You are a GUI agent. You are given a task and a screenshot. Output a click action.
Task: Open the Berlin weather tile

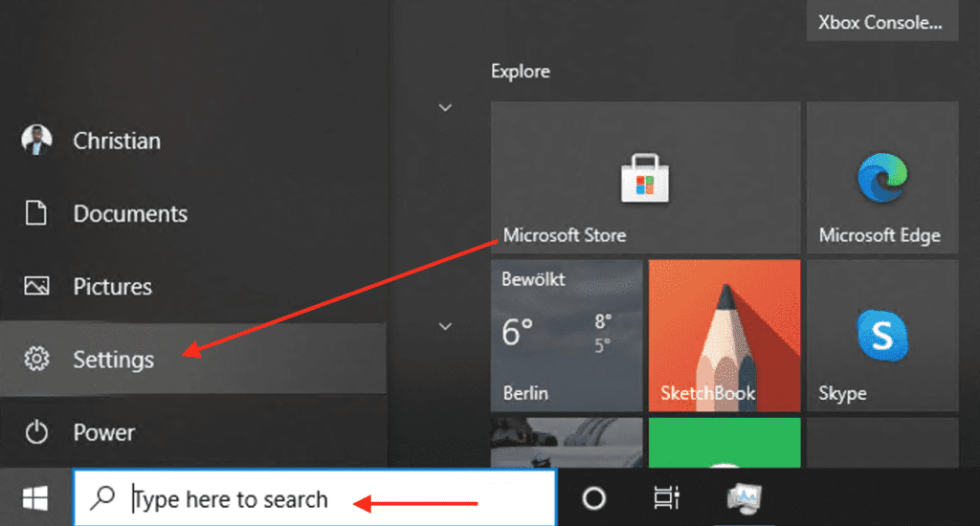(x=567, y=335)
